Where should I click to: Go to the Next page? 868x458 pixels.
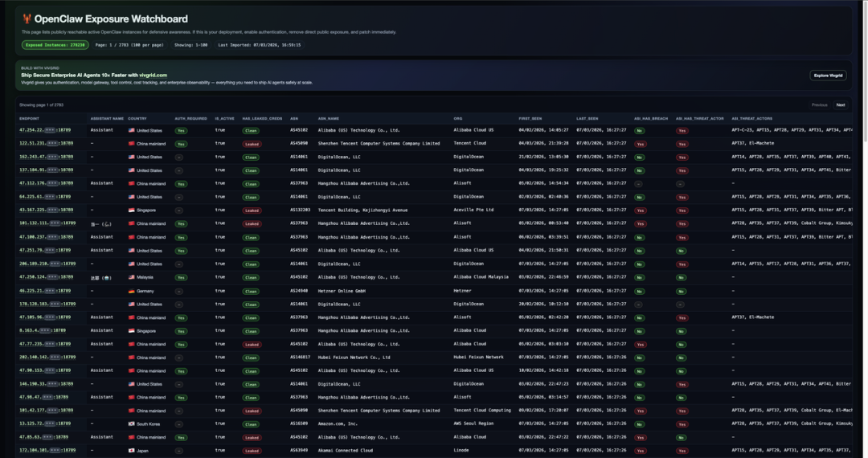(841, 104)
